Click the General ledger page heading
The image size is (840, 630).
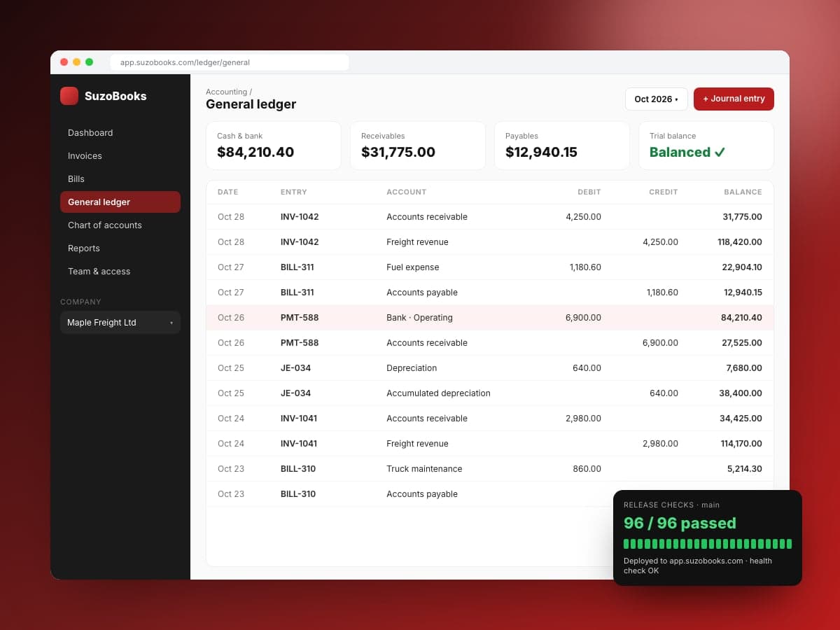point(251,104)
